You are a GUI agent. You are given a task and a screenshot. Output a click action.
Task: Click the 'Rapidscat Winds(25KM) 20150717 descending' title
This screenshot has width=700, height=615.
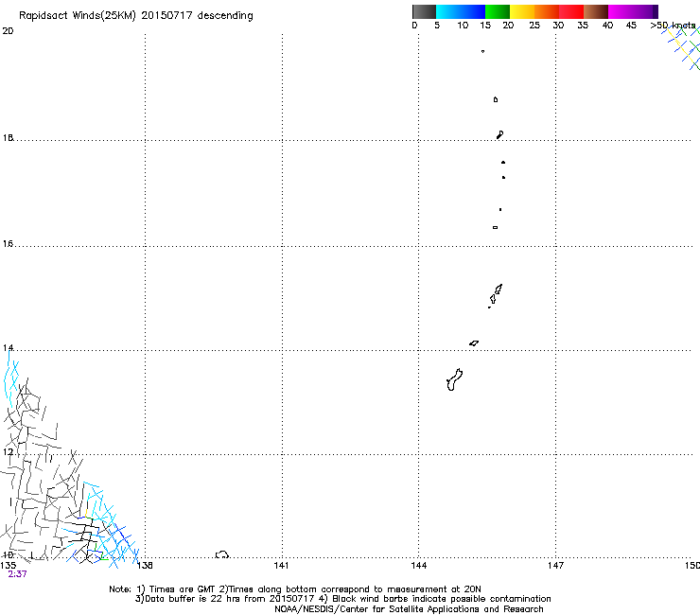click(135, 16)
